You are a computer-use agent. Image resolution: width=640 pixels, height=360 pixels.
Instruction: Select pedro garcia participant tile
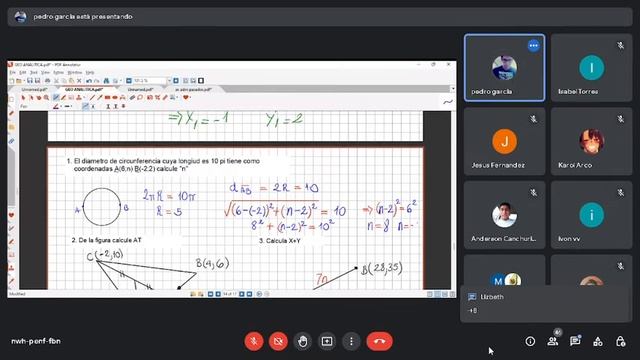pyautogui.click(x=504, y=68)
